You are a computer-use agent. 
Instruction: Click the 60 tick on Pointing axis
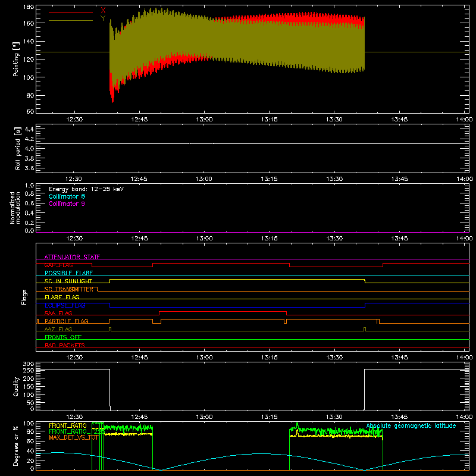(30, 111)
